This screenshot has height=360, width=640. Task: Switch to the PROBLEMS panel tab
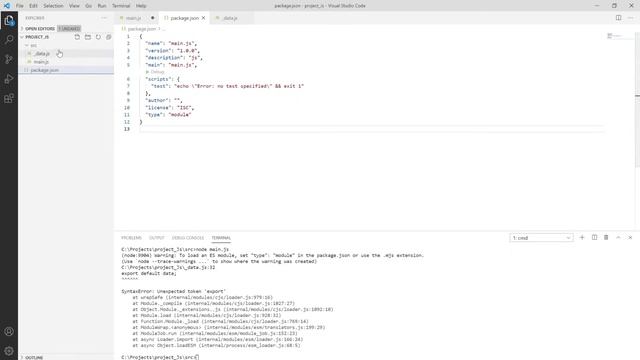[131, 238]
